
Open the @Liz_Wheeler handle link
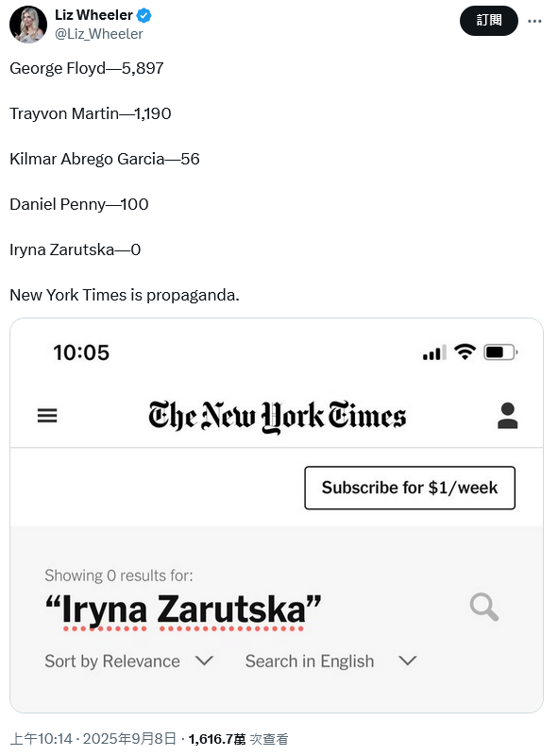click(x=99, y=34)
